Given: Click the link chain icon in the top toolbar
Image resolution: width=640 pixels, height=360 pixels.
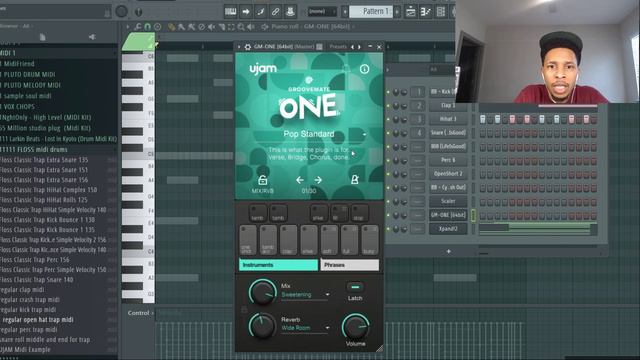Looking at the screenshot, I should (276, 12).
